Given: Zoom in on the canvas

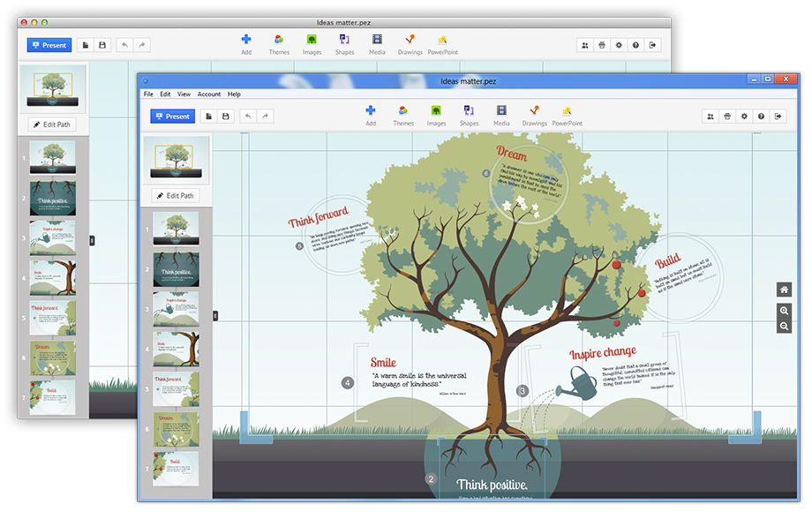Looking at the screenshot, I should 783,311.
